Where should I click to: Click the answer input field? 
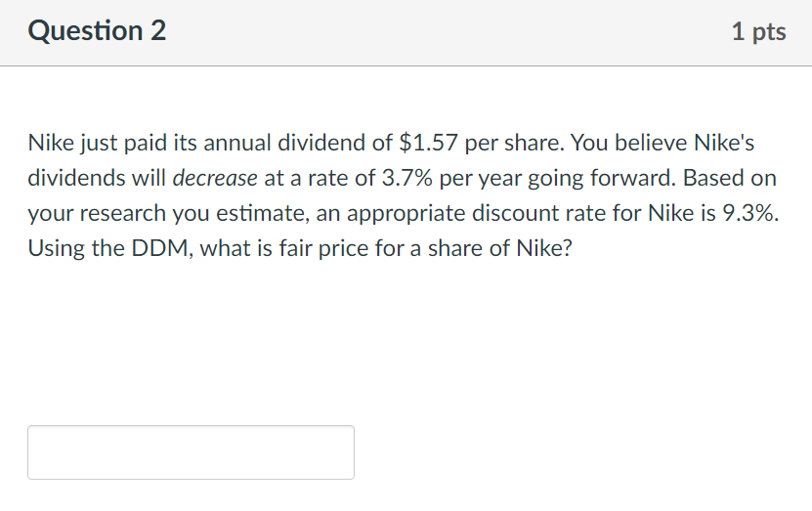(x=191, y=452)
